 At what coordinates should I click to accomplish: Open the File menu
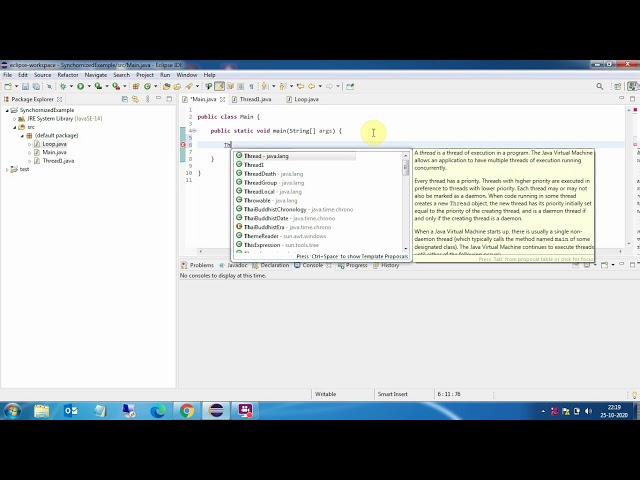point(7,75)
